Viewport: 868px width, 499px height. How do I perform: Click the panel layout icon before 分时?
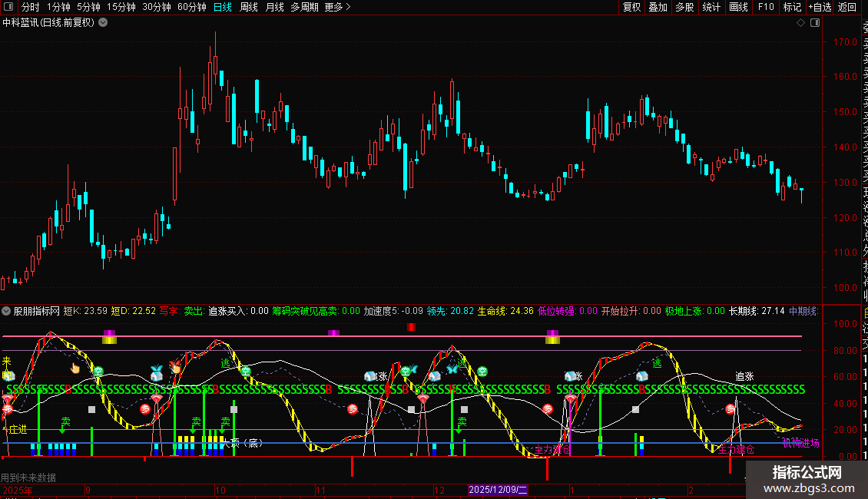pyautogui.click(x=8, y=7)
